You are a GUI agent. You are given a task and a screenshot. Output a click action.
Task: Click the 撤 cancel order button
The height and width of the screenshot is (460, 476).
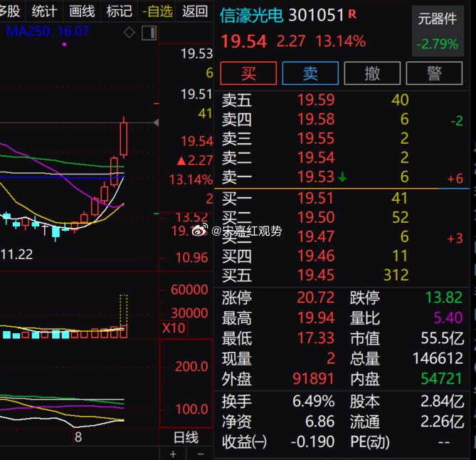pyautogui.click(x=372, y=73)
